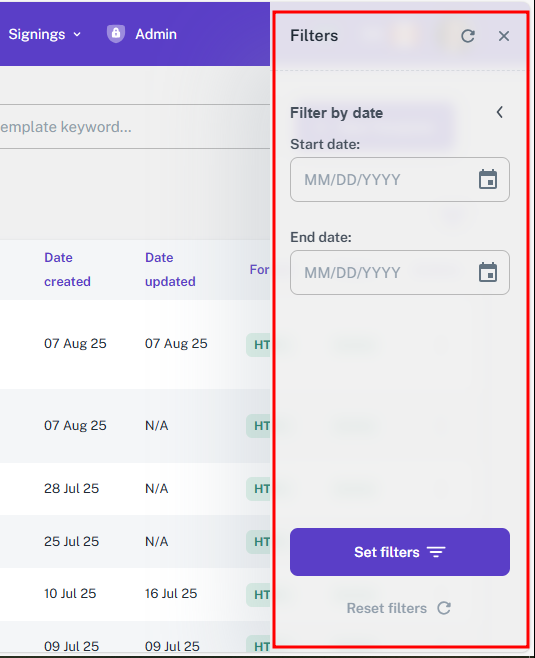The width and height of the screenshot is (535, 658).
Task: Sort by Date updated column
Action: tap(170, 269)
